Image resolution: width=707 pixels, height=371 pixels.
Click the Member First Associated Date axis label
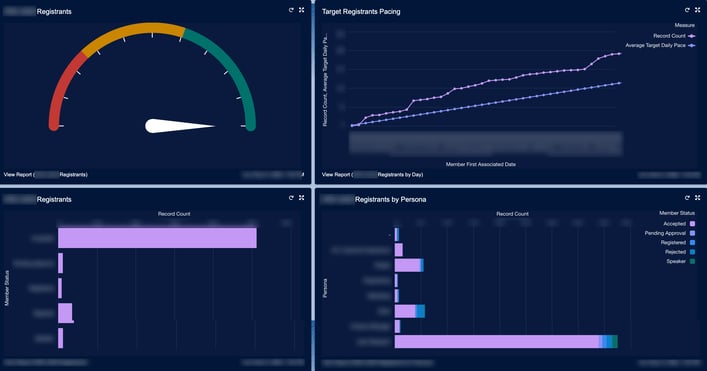tap(481, 165)
